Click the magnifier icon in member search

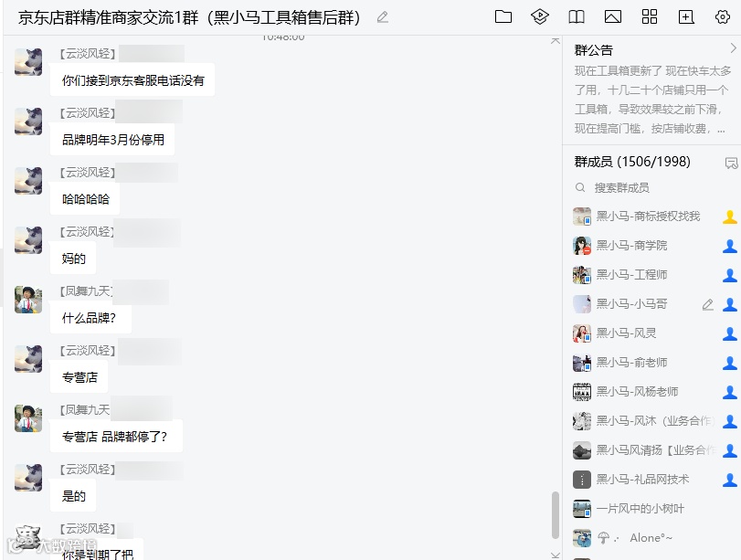tap(580, 188)
